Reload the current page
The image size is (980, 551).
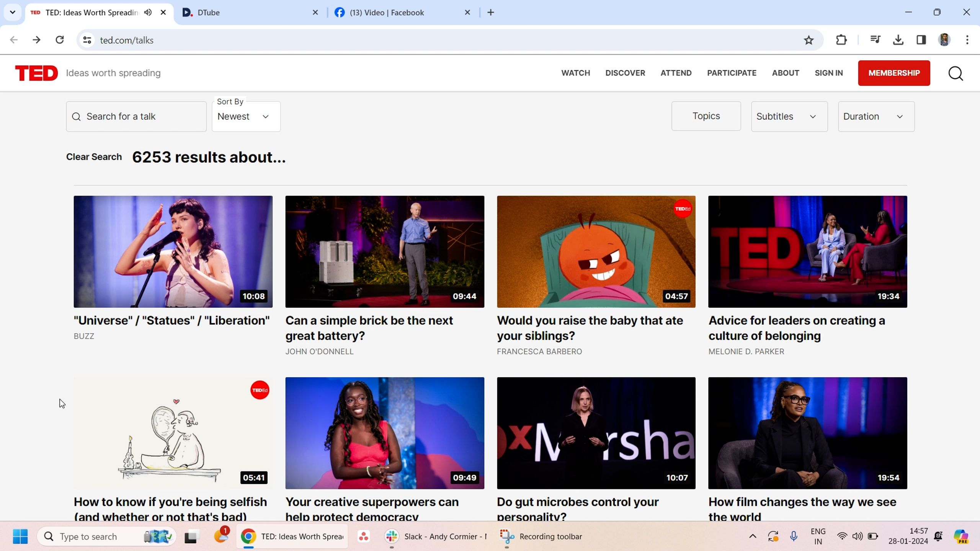(x=60, y=40)
